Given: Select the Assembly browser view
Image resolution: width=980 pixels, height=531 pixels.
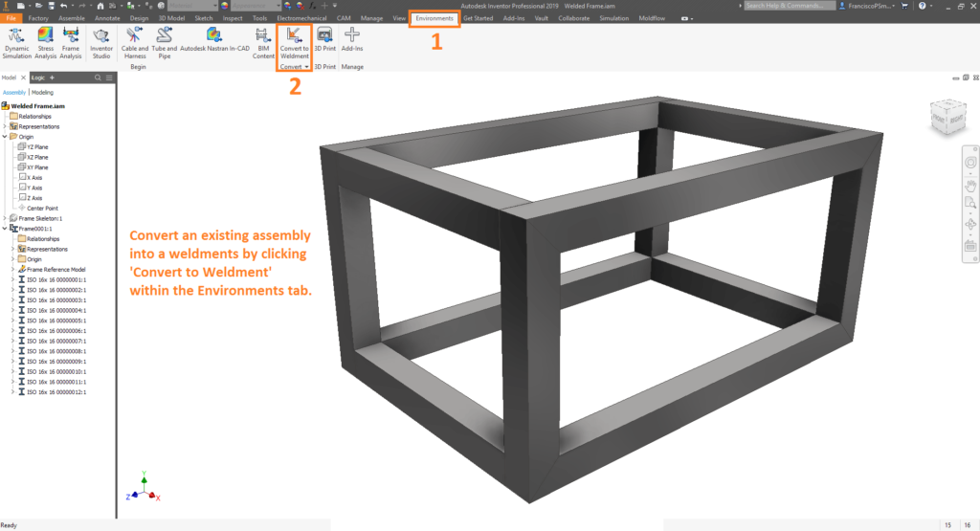Looking at the screenshot, I should (x=14, y=93).
